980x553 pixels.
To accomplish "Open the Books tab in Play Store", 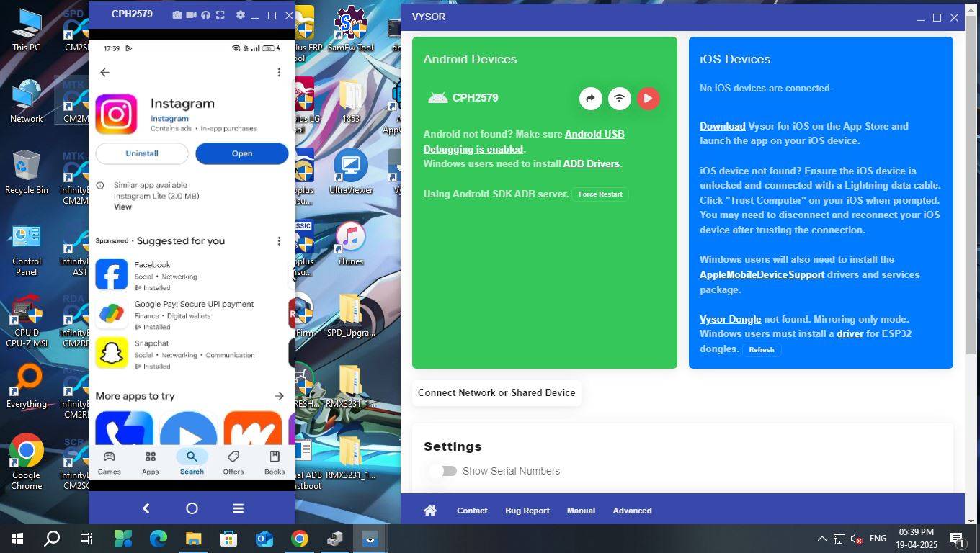I will (275, 463).
